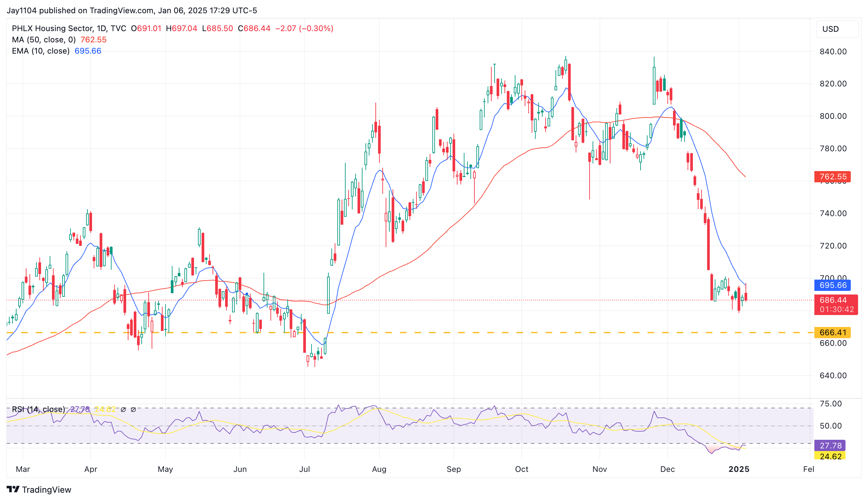Click the blue 695.66 EMA price label
This screenshot has height=501, width=868.
pos(832,285)
